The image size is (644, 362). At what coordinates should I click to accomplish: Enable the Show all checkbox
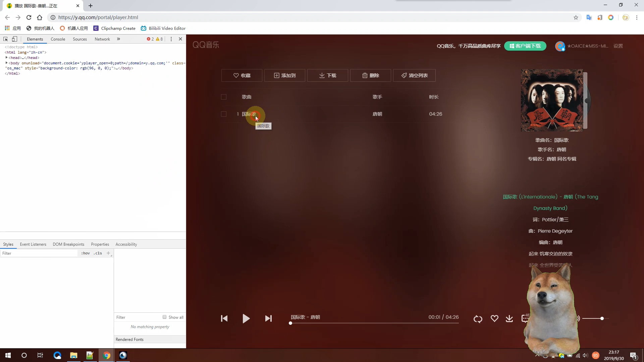(x=164, y=317)
